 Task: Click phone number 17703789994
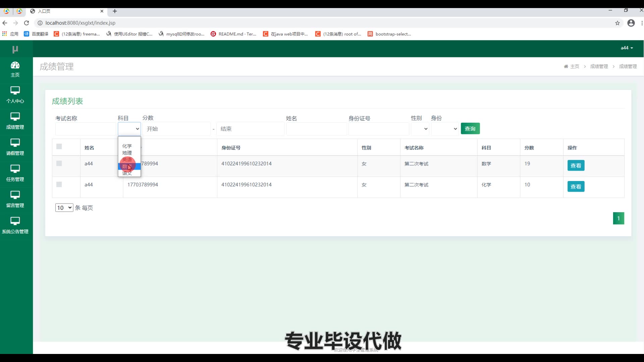click(x=143, y=185)
